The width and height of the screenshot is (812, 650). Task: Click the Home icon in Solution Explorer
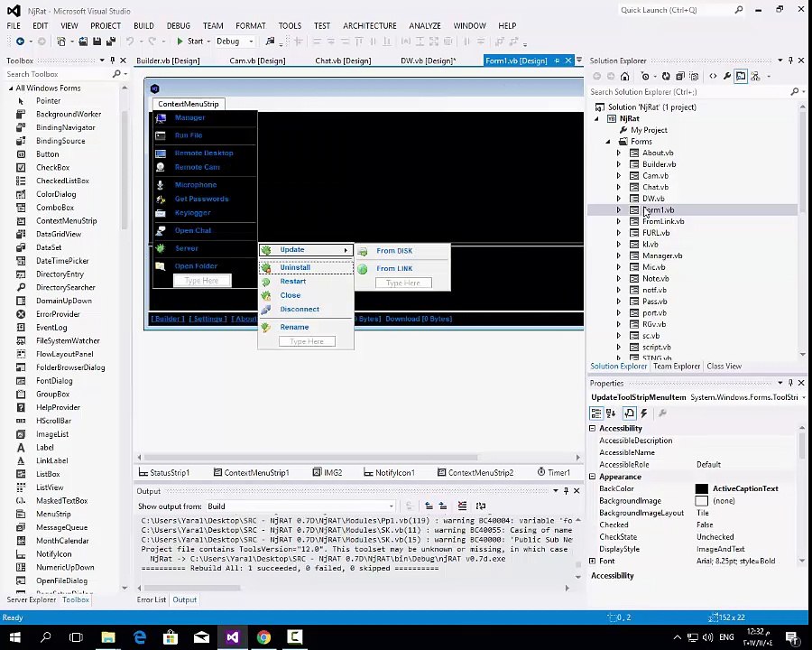point(625,76)
